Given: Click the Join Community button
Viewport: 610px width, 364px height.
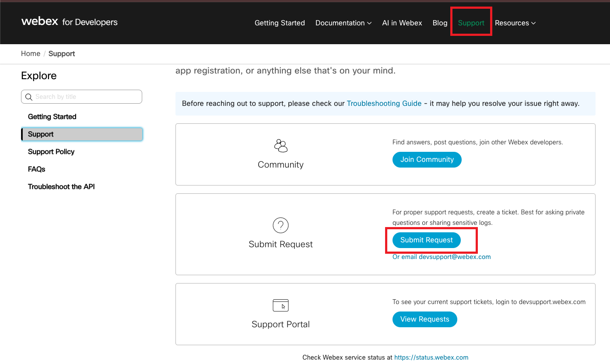Looking at the screenshot, I should click(x=427, y=160).
